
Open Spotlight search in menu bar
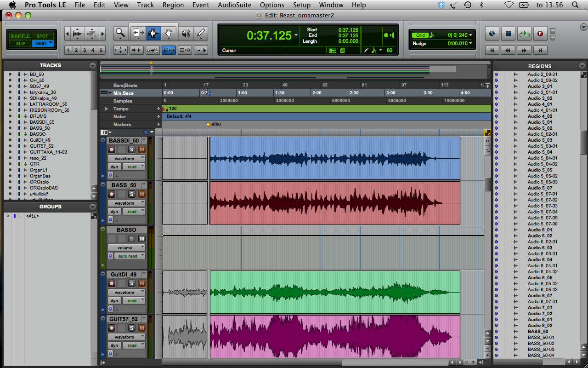(576, 5)
